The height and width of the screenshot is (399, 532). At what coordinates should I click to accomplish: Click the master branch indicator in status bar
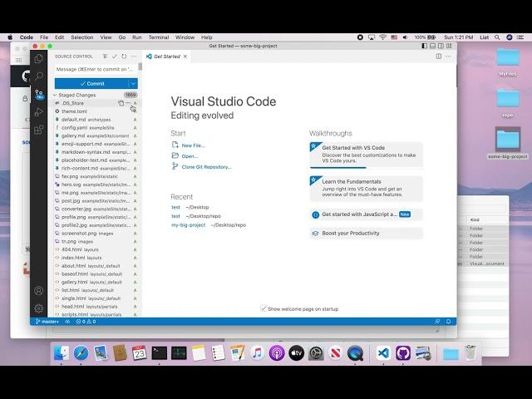point(47,322)
